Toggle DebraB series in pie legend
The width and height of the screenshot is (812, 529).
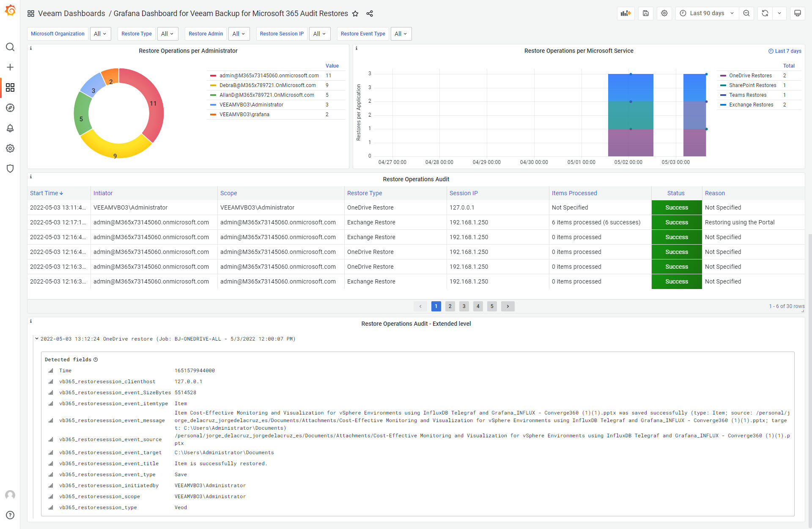tap(267, 85)
